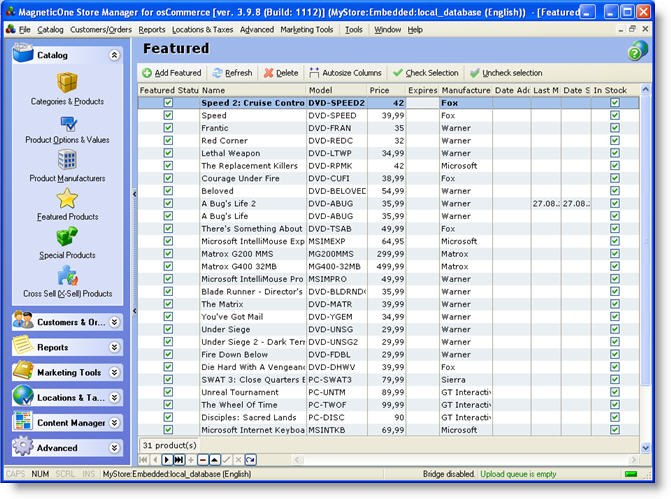Click the Expires cell of Speed 2 row
The image size is (671, 499).
click(422, 103)
